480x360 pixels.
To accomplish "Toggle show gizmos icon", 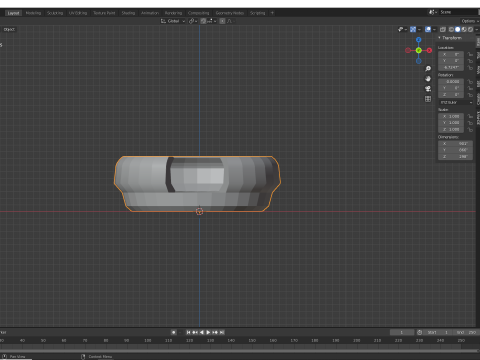I will [413, 29].
